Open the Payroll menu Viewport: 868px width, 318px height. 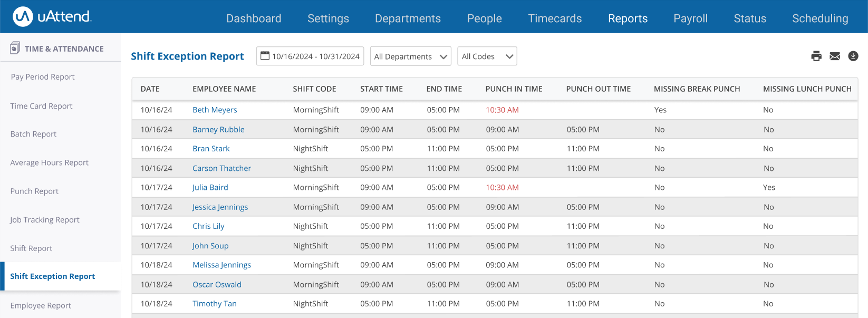[690, 18]
